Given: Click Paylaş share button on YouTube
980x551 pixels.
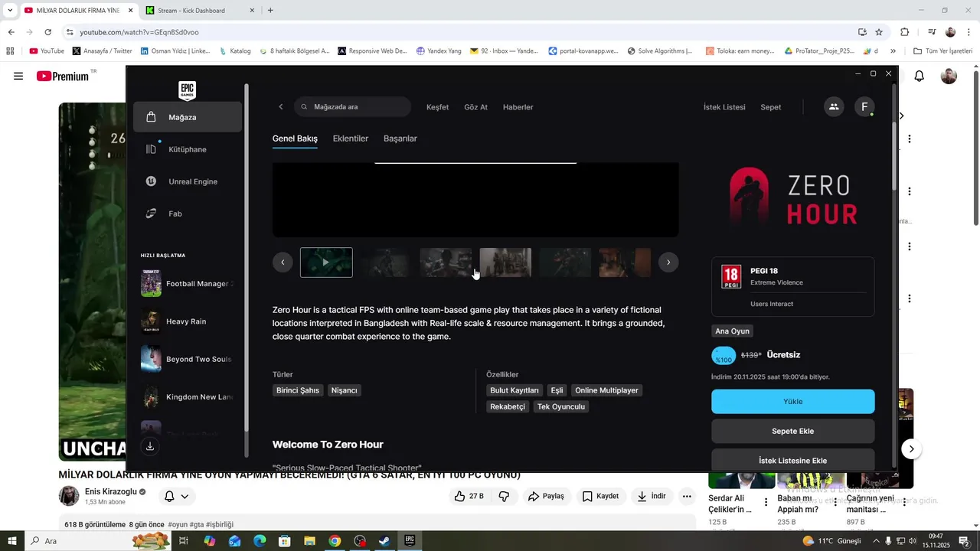Looking at the screenshot, I should click(547, 496).
